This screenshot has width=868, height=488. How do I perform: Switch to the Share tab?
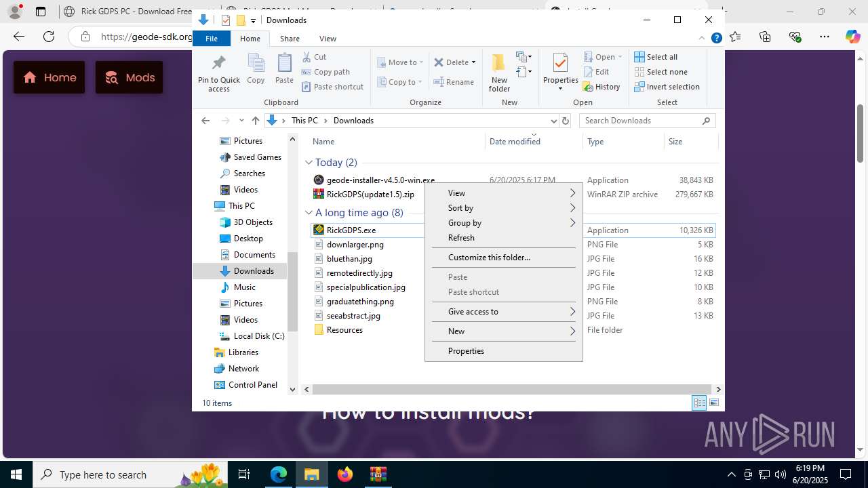290,39
